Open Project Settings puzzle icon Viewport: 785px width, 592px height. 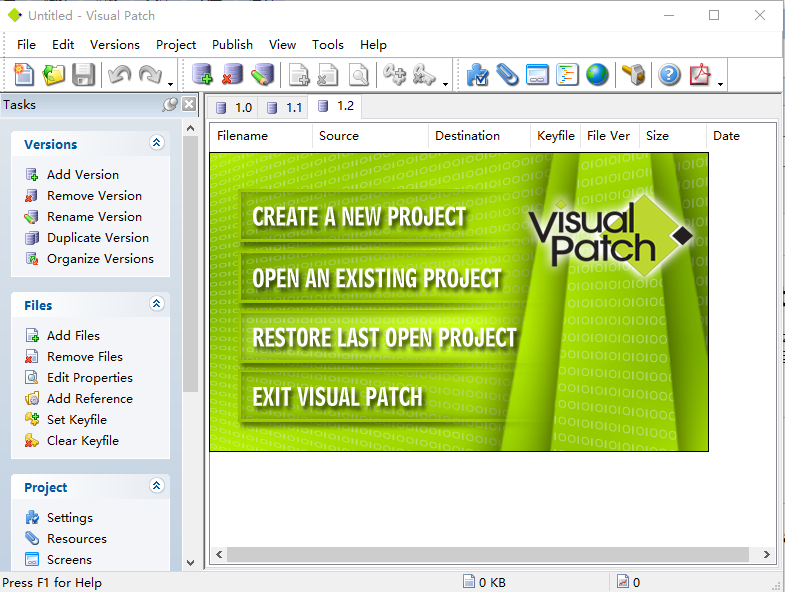click(x=478, y=75)
